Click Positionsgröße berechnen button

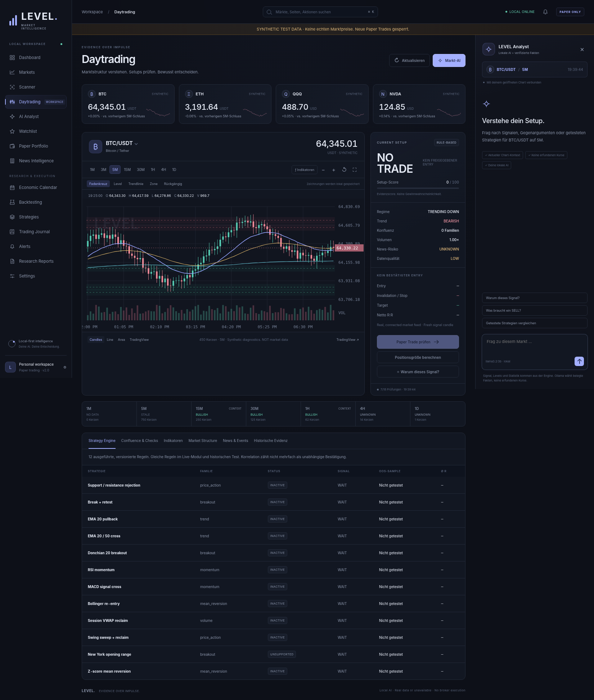418,357
